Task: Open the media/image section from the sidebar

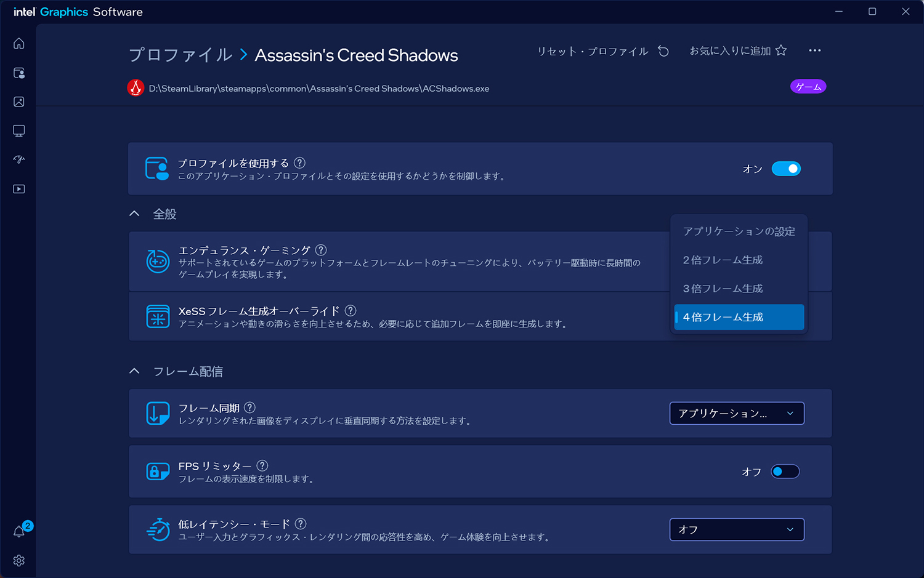Action: [x=18, y=102]
